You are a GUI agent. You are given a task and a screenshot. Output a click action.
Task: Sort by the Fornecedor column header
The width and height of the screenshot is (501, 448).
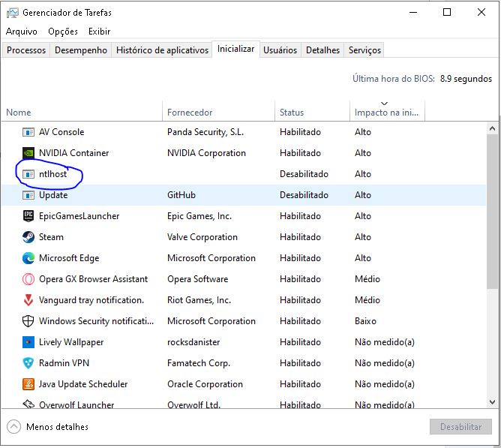coord(218,113)
